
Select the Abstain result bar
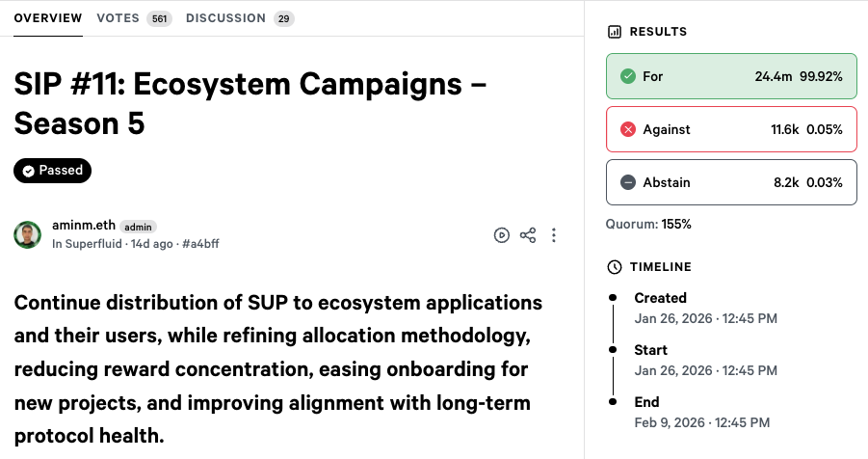(731, 182)
